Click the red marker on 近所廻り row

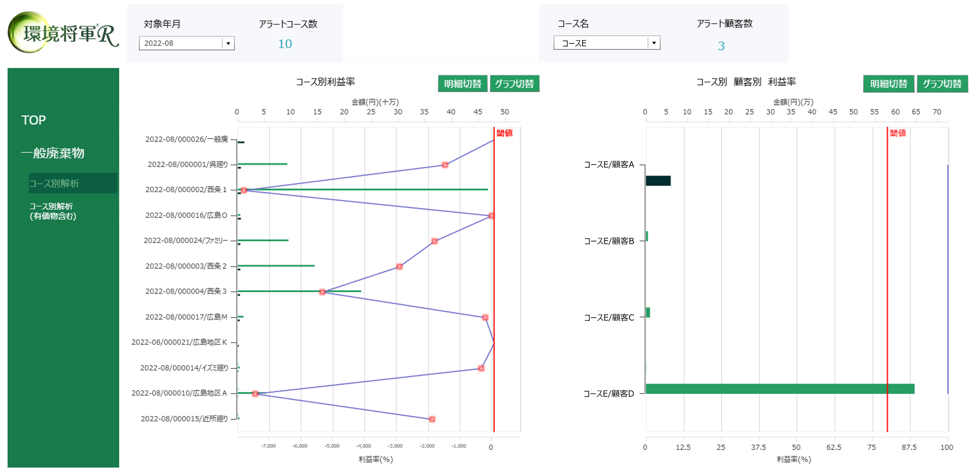(x=432, y=419)
